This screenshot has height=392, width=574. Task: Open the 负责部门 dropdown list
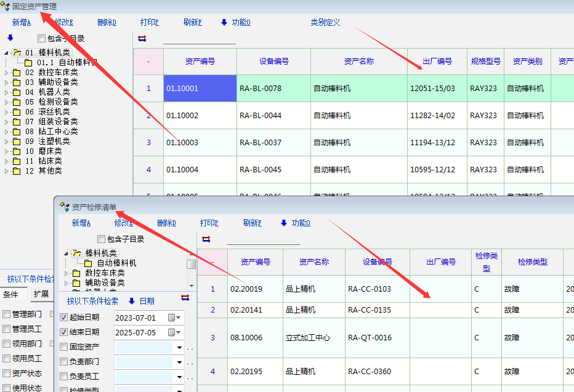pos(180,362)
